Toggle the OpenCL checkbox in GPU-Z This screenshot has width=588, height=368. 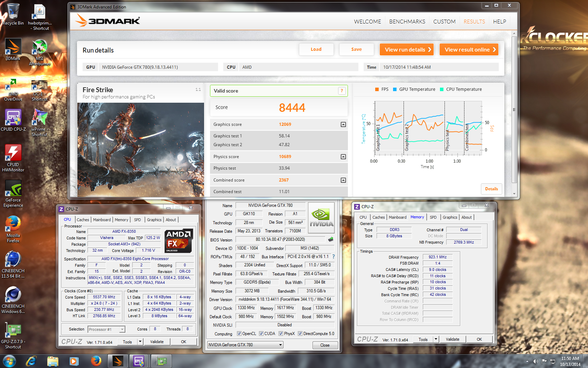coord(239,334)
